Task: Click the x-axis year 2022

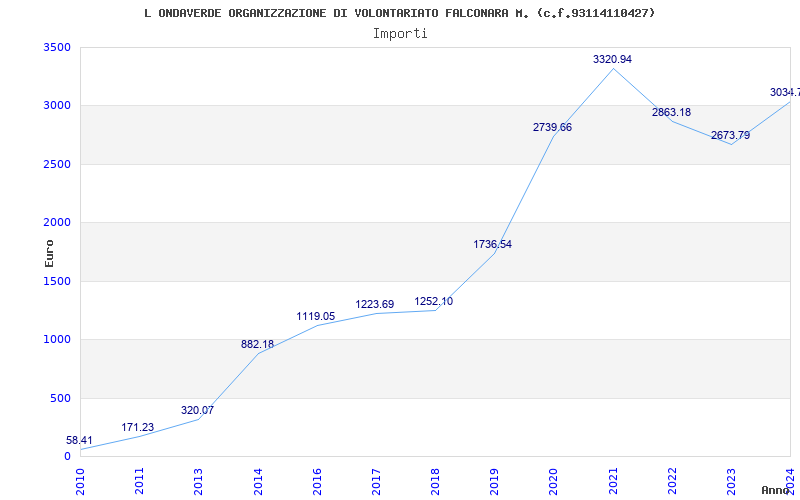Action: (672, 482)
